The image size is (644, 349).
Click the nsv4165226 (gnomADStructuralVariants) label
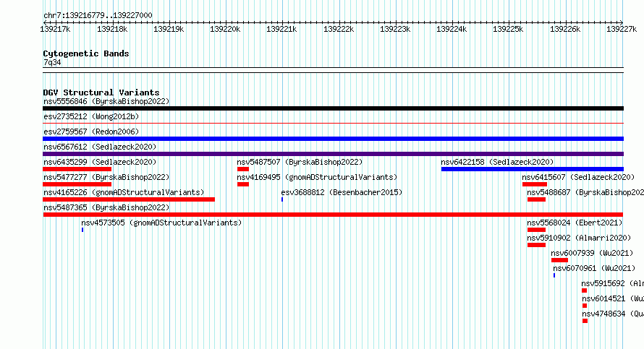(x=124, y=192)
